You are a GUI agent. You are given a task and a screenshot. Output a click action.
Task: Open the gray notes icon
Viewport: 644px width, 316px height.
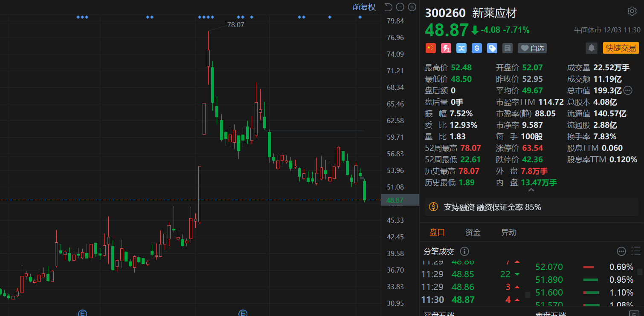[x=508, y=48]
